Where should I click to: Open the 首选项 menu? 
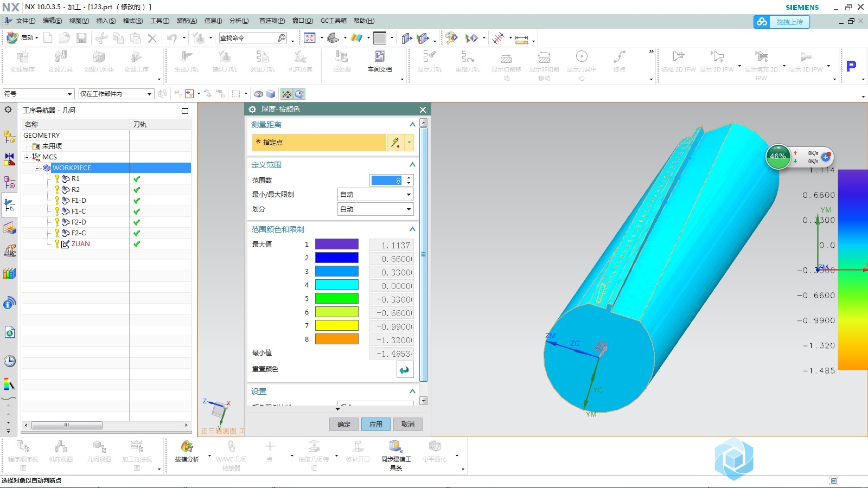tap(272, 21)
